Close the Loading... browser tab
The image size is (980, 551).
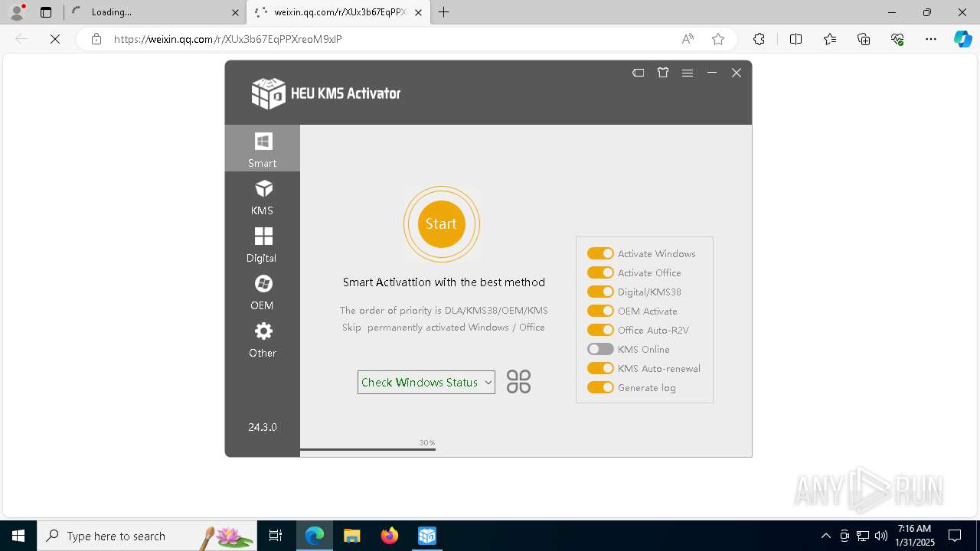235,12
